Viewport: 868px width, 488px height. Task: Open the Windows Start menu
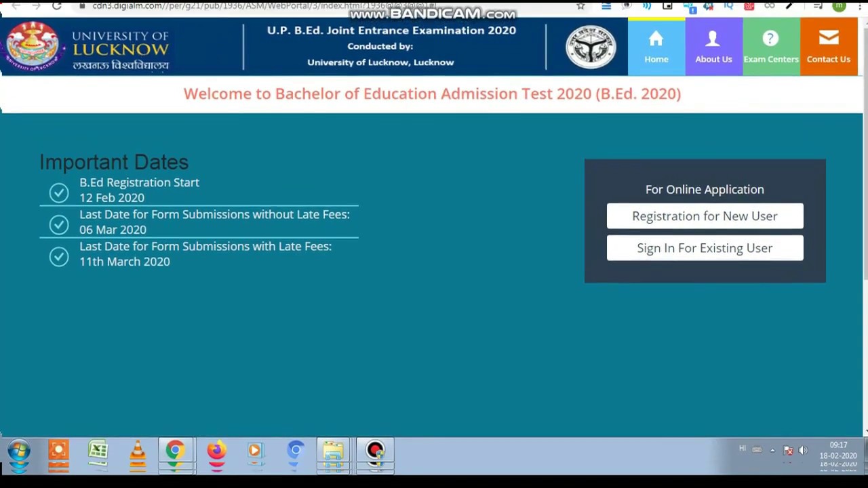[19, 451]
